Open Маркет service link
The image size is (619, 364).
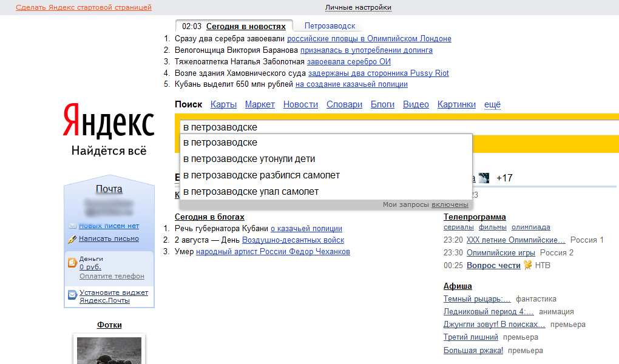pos(260,104)
